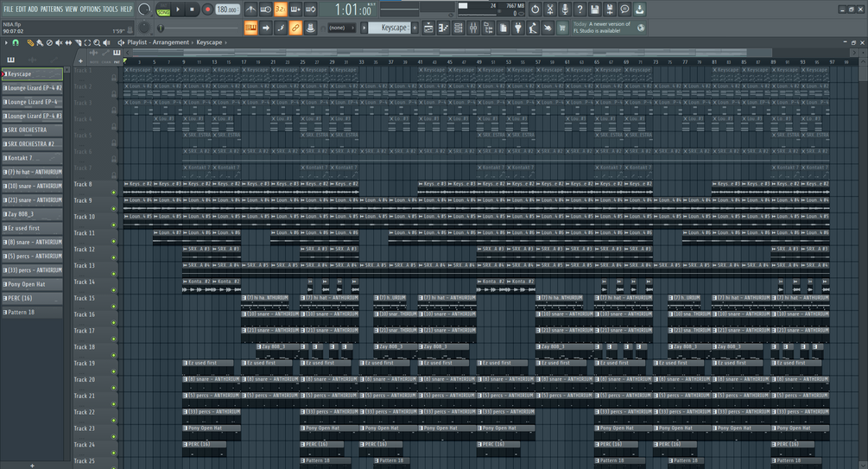Toggle the metronome icon
The width and height of the screenshot is (868, 469).
pyautogui.click(x=250, y=10)
